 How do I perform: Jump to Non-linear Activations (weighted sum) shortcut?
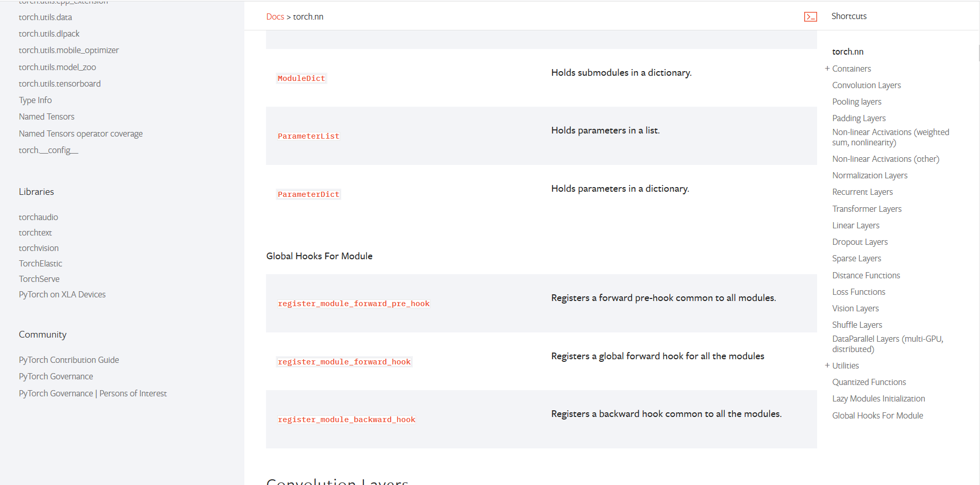[890, 137]
